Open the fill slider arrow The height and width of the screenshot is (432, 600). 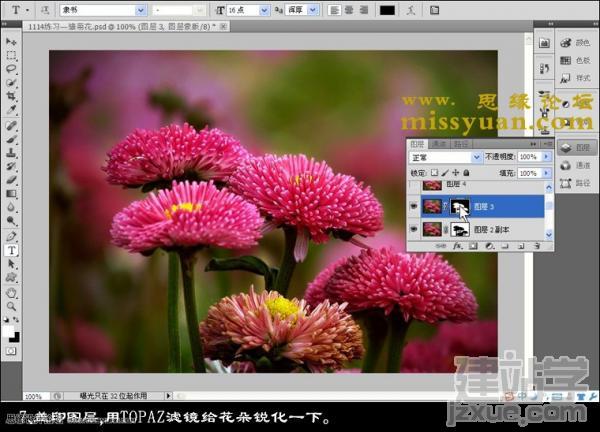(x=546, y=173)
